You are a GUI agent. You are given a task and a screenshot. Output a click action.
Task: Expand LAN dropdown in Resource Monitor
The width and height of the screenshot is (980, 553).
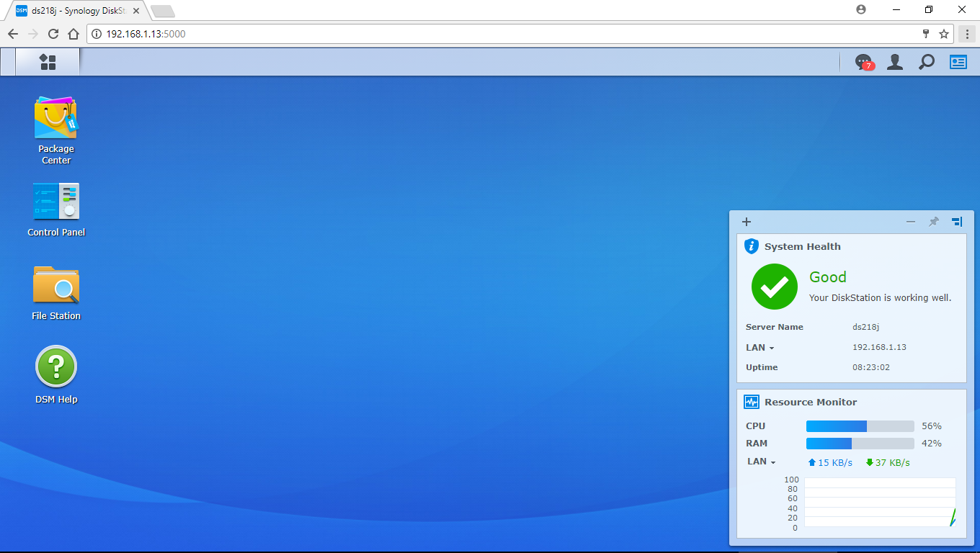tap(761, 462)
